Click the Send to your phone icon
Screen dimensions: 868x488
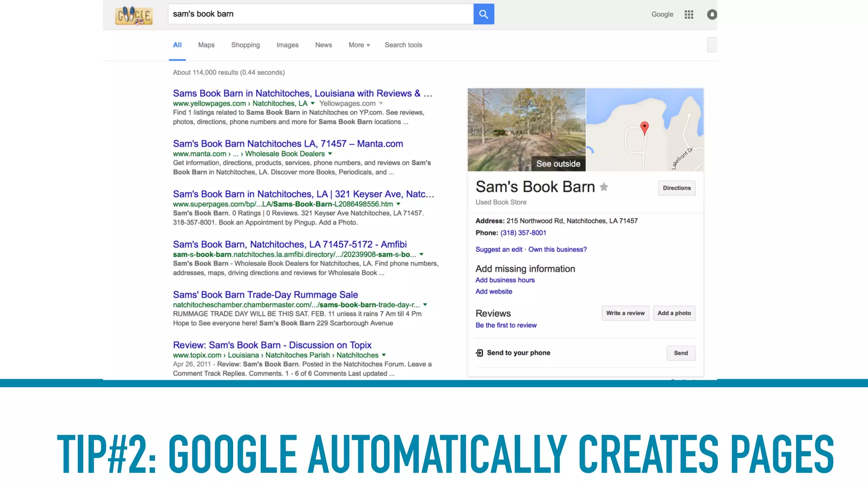(479, 353)
